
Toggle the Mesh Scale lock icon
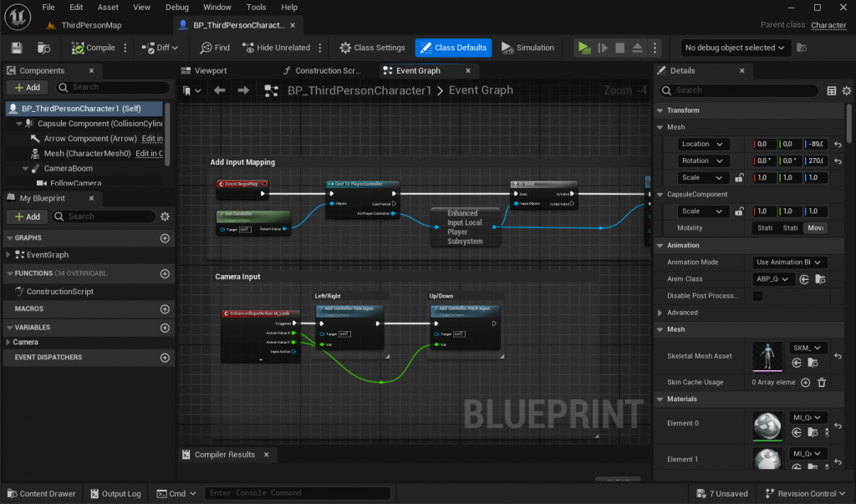click(x=739, y=177)
